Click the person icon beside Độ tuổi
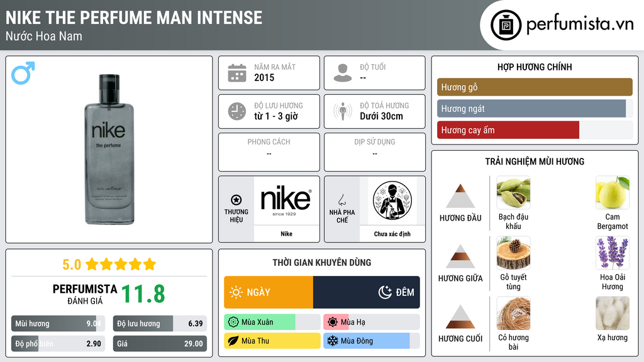Viewport: 644px width, 362px height. coord(343,73)
